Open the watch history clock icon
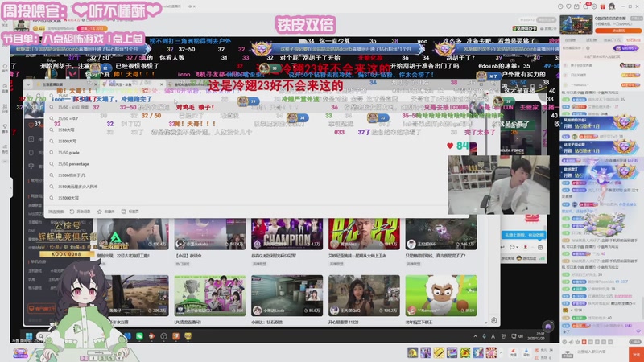Screen dimensions: 644x362 coord(560,6)
